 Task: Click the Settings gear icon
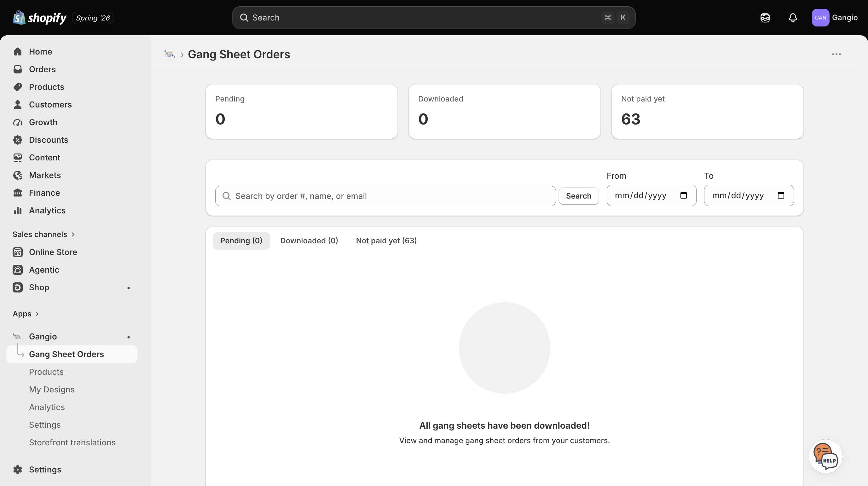[18, 470]
